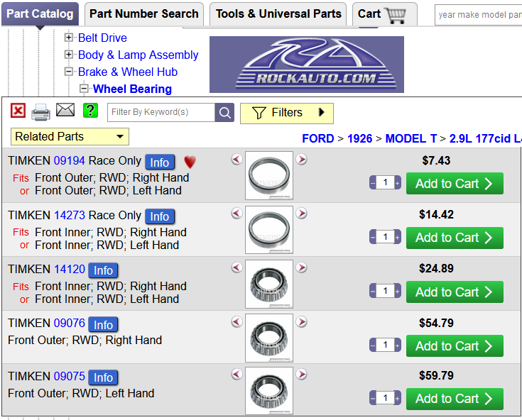Increase quantity for the $59.79 part
This screenshot has height=420, width=522.
pyautogui.click(x=397, y=399)
